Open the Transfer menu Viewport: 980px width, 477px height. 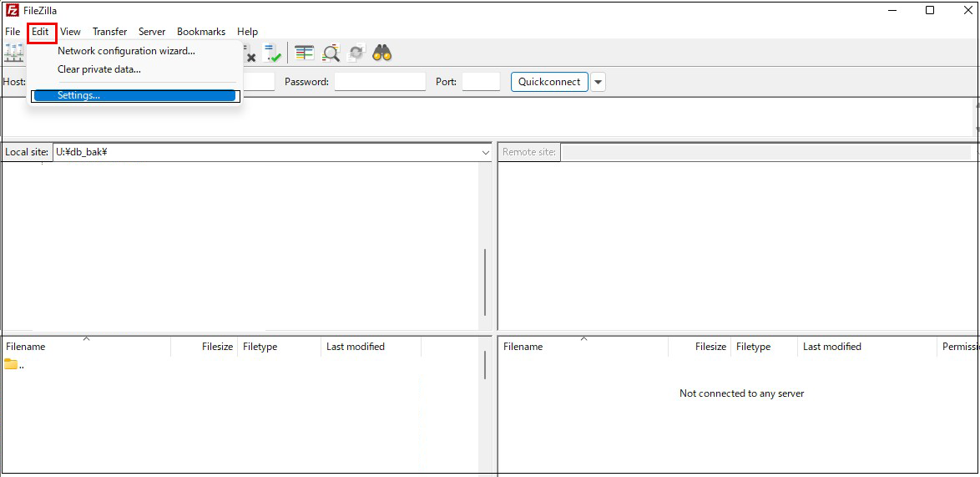[110, 32]
